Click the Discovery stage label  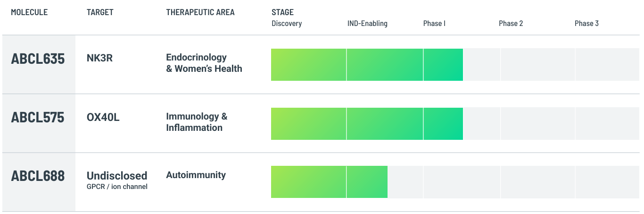pyautogui.click(x=287, y=23)
